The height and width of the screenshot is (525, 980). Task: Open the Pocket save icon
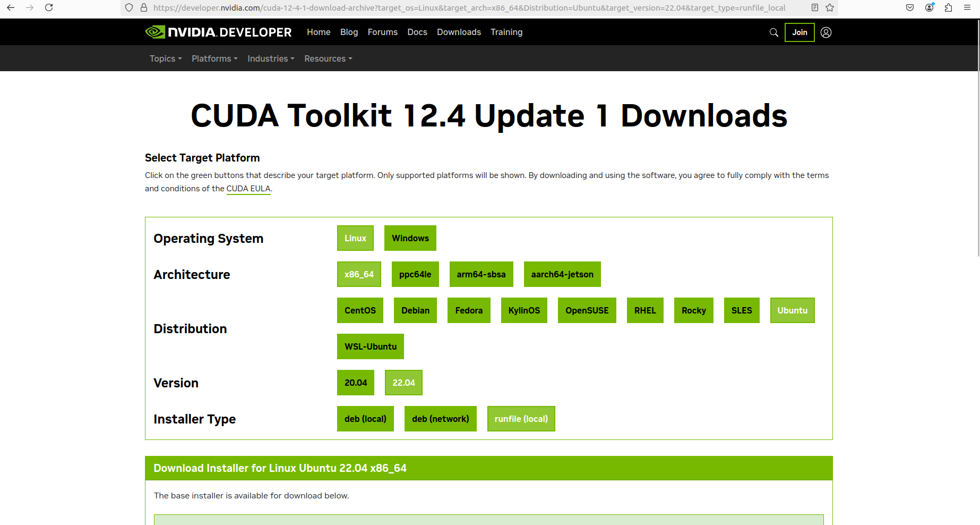click(910, 7)
